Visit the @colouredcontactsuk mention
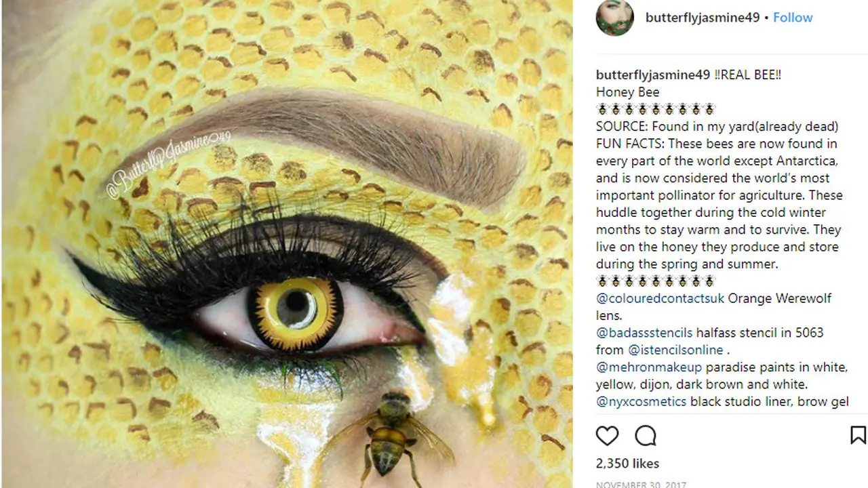 click(660, 298)
